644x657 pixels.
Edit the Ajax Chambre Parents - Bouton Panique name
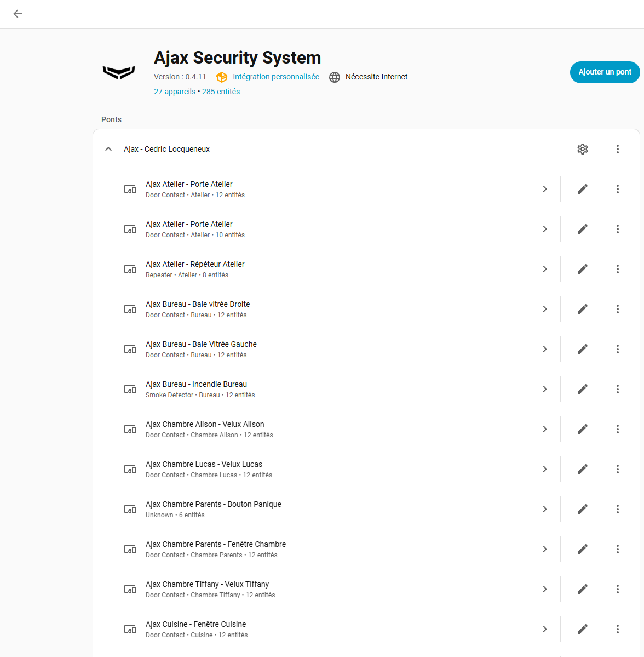tap(582, 509)
